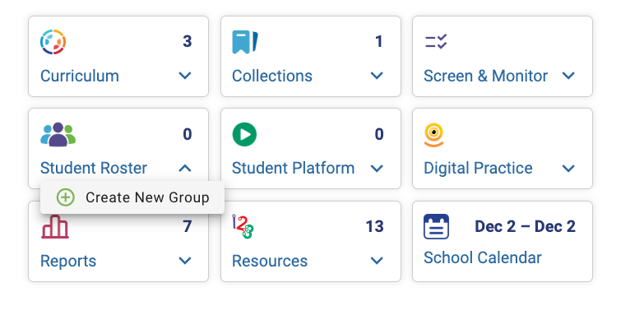Click the green plus icon beside Create New Group

click(65, 197)
